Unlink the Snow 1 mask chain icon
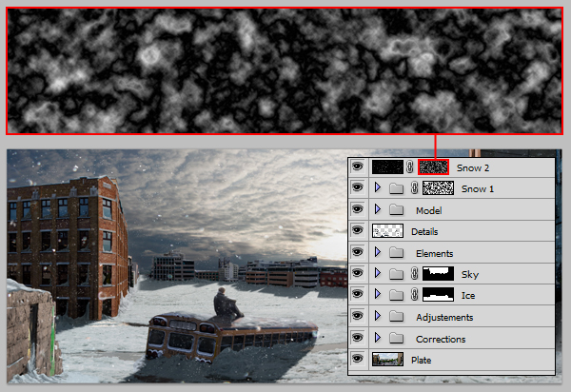Screen dimensions: 571x392 (x=414, y=187)
